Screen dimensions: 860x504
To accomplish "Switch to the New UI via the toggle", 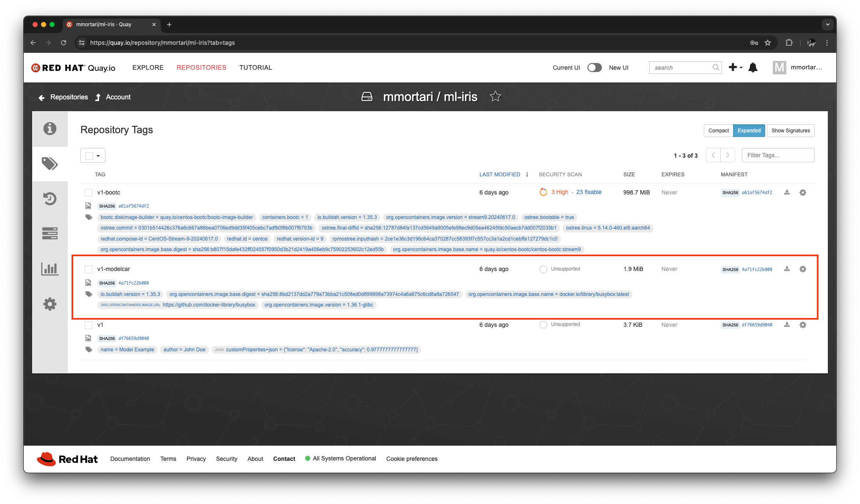I will tap(595, 67).
